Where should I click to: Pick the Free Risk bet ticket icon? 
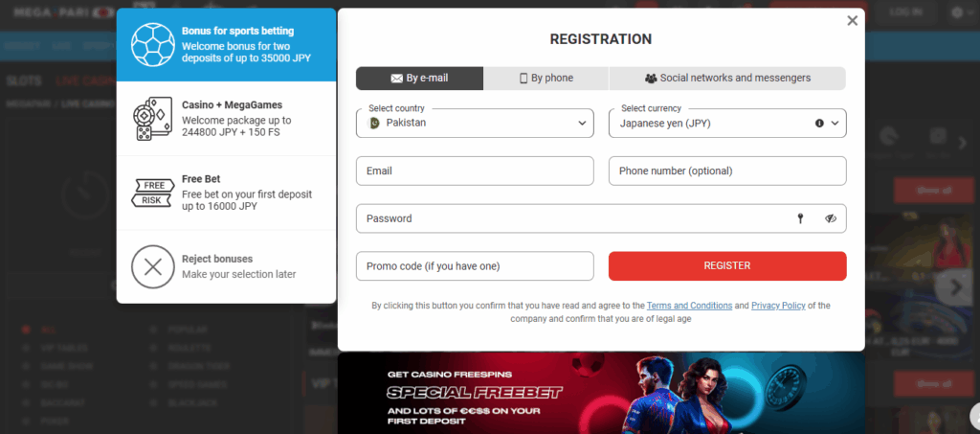coord(152,192)
